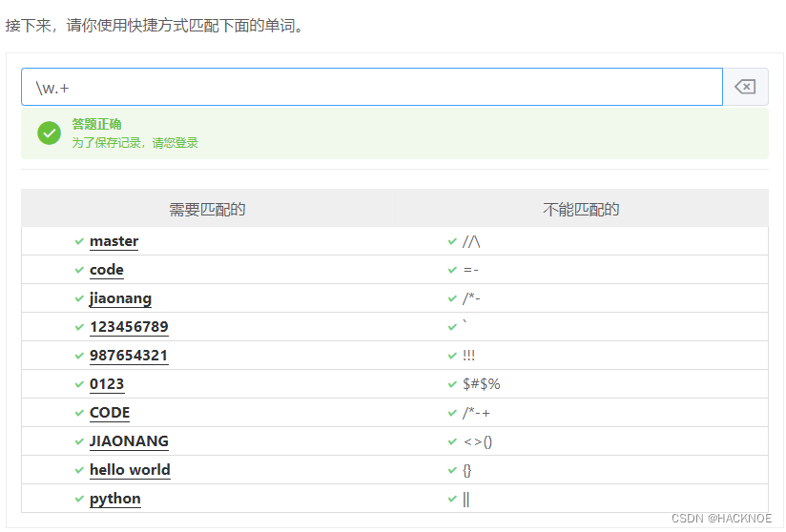Select the word jiaonang in lowercase
This screenshot has height=532, width=786.
click(x=120, y=298)
